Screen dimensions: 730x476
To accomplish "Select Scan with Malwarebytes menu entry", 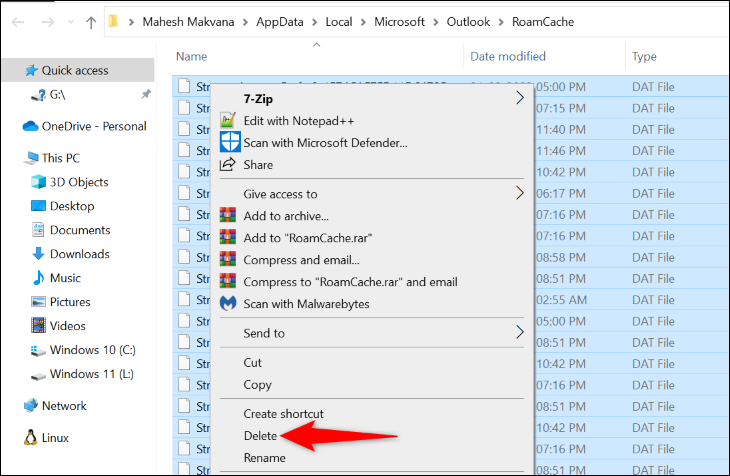I will (306, 304).
